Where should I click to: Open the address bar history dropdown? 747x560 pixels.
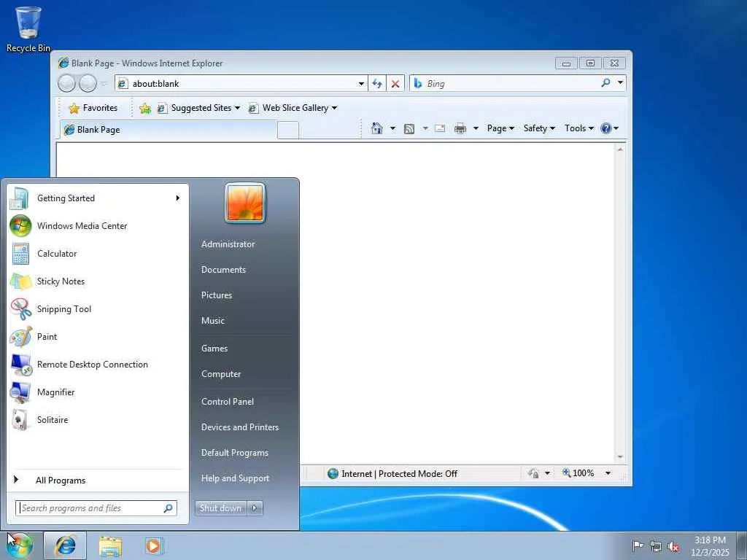coord(361,84)
